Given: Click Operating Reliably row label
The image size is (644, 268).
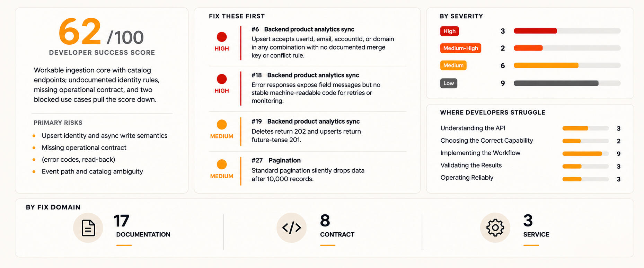Looking at the screenshot, I should 467,178.
